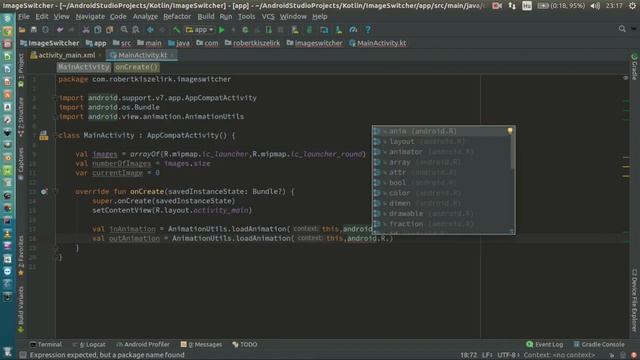Viewport: 640px width, 360px height.
Task: Click the MainActivity.kt breadcrumb
Action: (x=378, y=43)
